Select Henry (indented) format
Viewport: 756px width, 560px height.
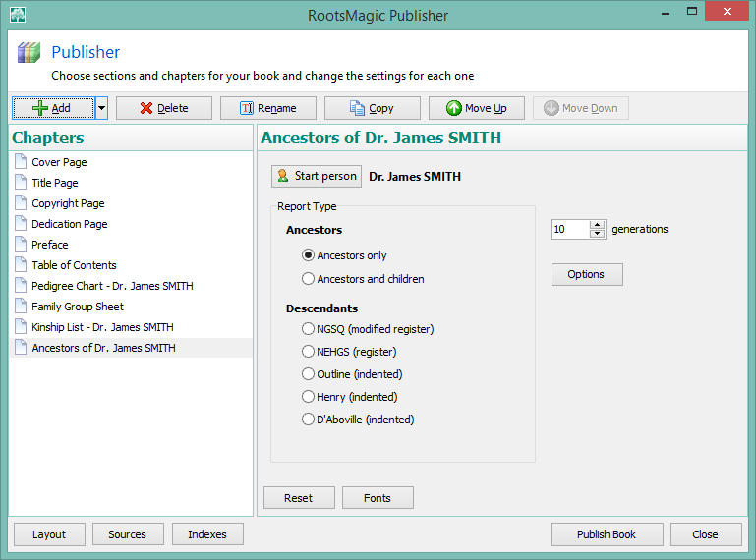350,397
